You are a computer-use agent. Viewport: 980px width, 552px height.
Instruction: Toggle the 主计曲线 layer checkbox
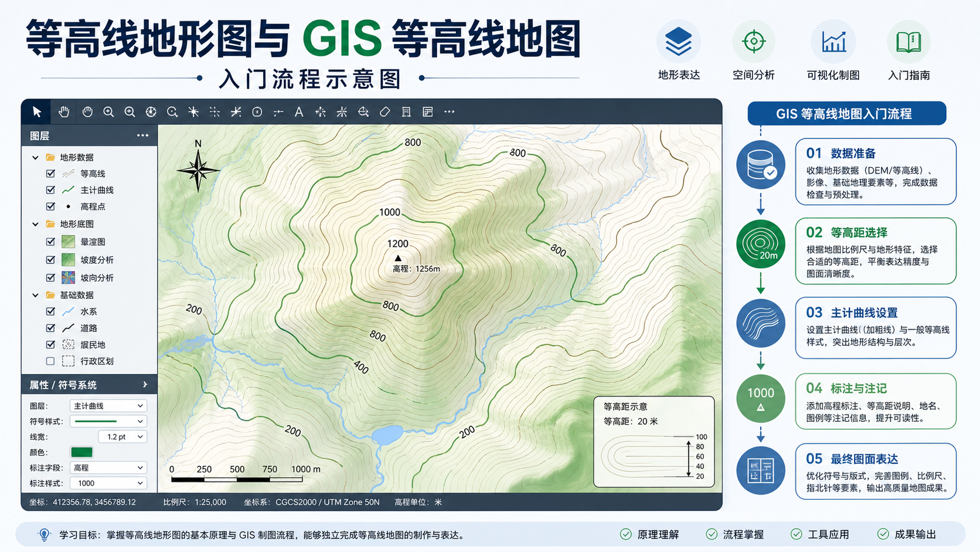(50, 190)
